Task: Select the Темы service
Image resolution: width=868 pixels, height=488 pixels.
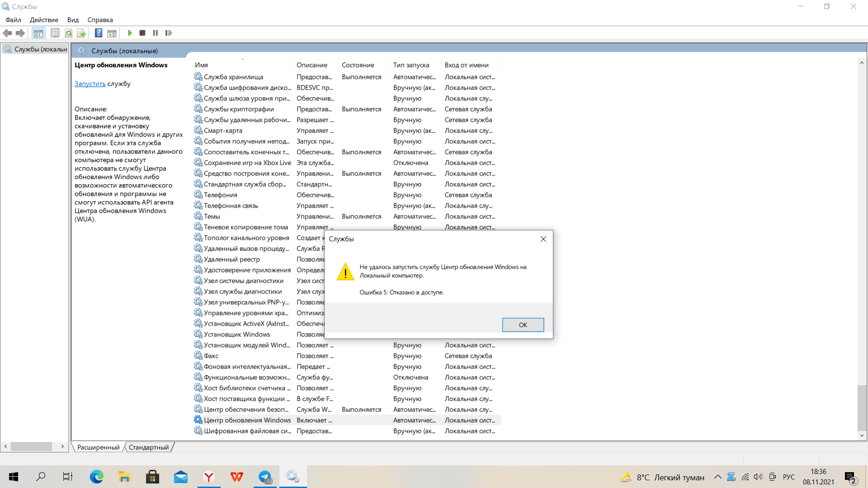Action: click(347, 216)
